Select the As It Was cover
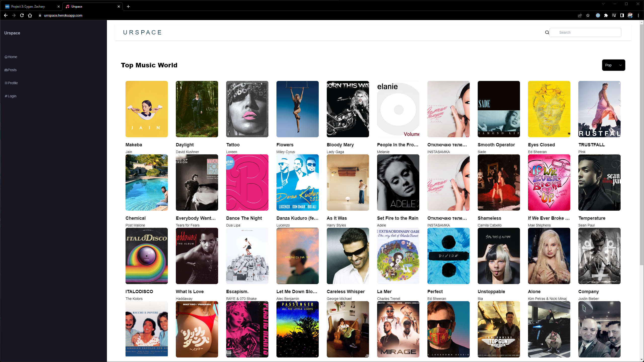The image size is (644, 362). click(x=348, y=183)
